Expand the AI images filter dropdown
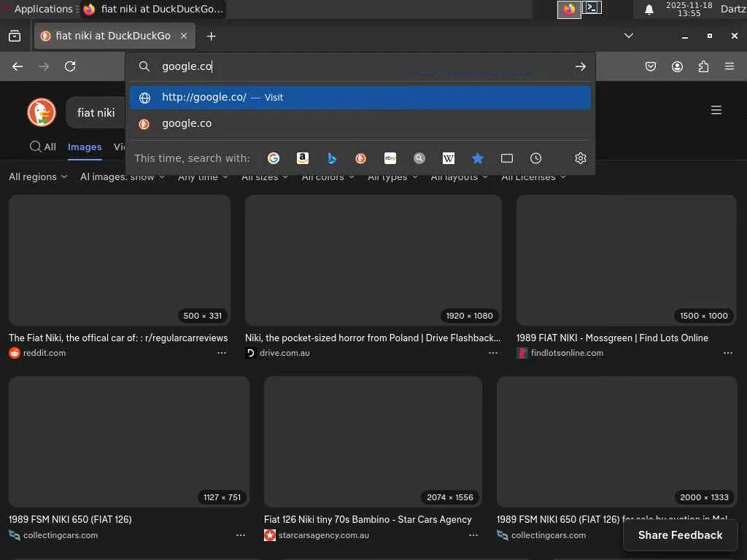Viewport: 747px width, 560px height. pyautogui.click(x=123, y=176)
